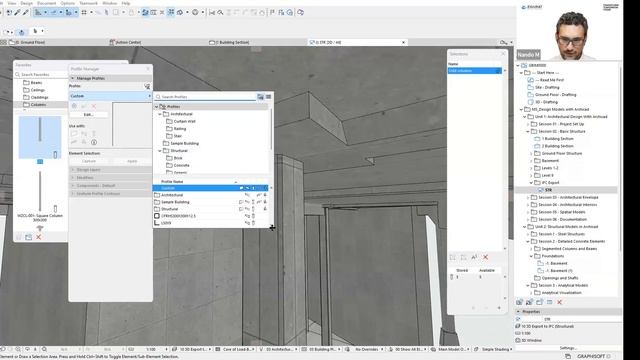640x360 pixels.
Task: Collapse the IFC Export folder in Navigator
Action: click(531, 183)
